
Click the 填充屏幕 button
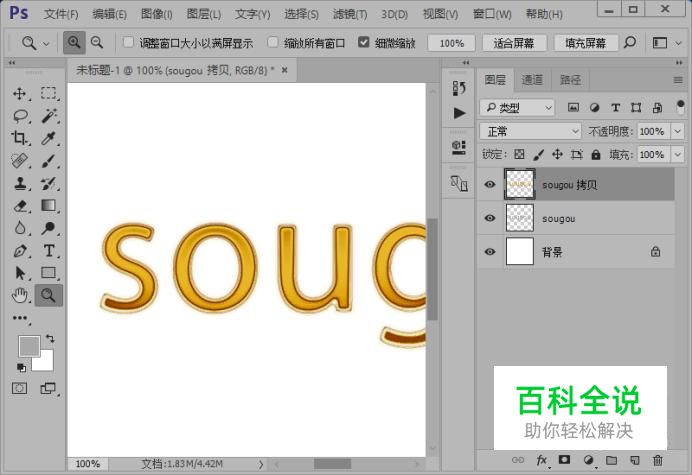point(586,43)
